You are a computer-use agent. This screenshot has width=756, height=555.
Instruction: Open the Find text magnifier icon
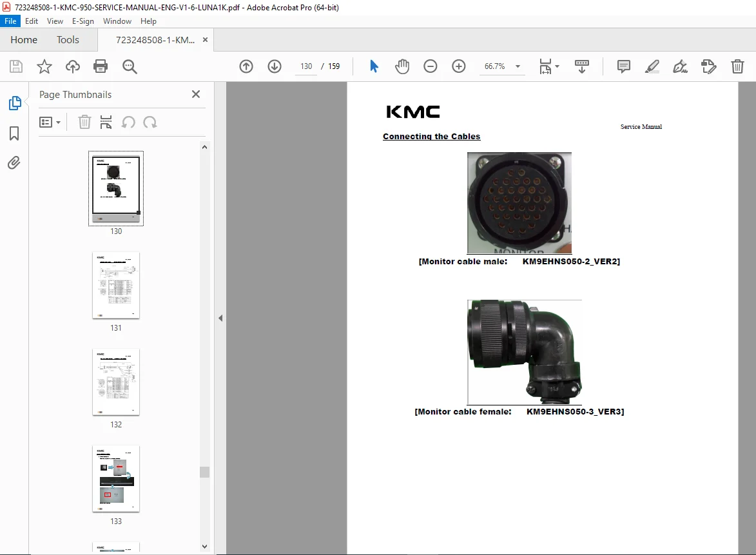tap(130, 66)
